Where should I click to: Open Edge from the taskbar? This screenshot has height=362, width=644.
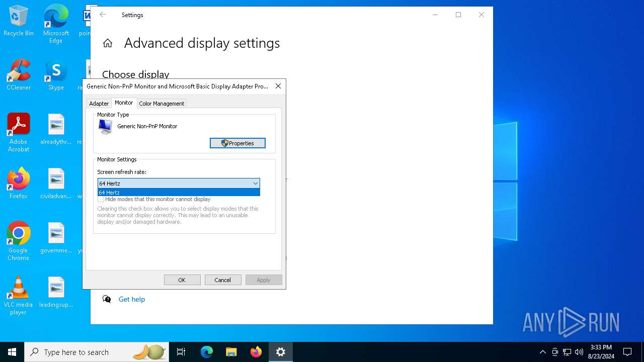pos(207,352)
